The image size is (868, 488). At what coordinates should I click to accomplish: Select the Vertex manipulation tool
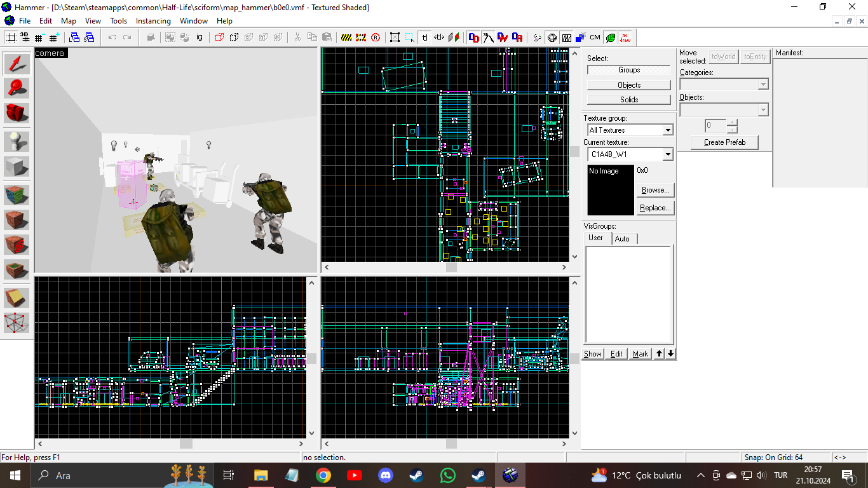(17, 322)
